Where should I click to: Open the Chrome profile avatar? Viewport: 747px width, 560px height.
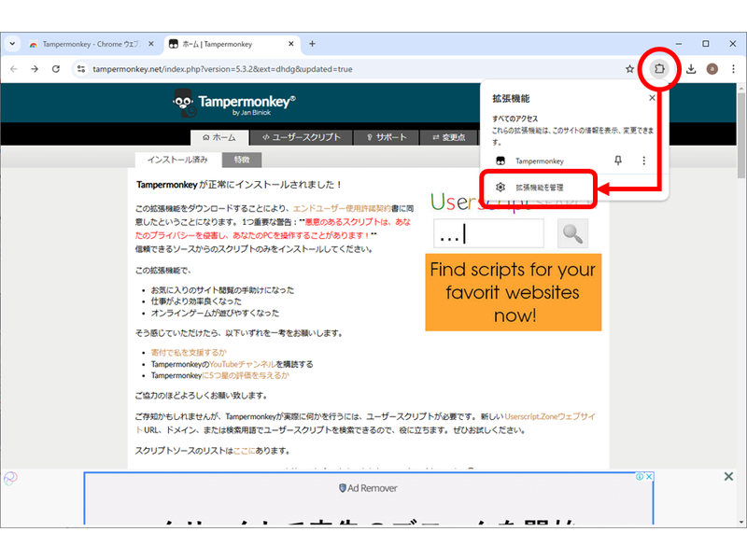712,69
